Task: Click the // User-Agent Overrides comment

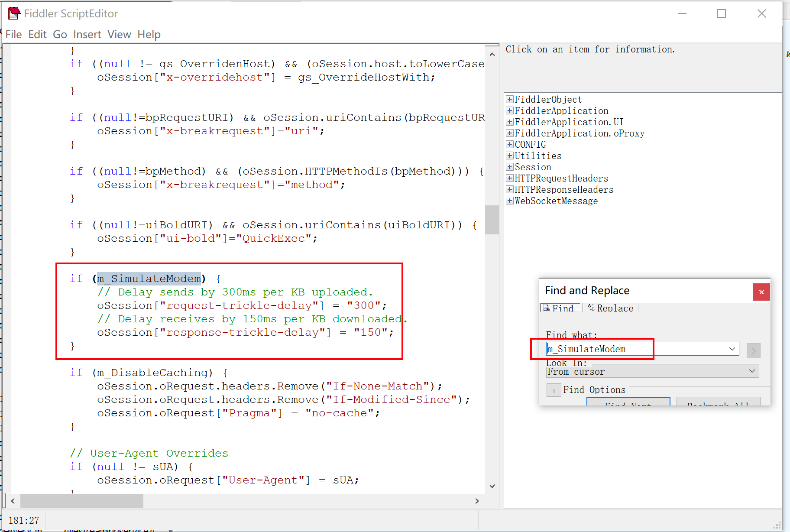Action: pos(149,453)
